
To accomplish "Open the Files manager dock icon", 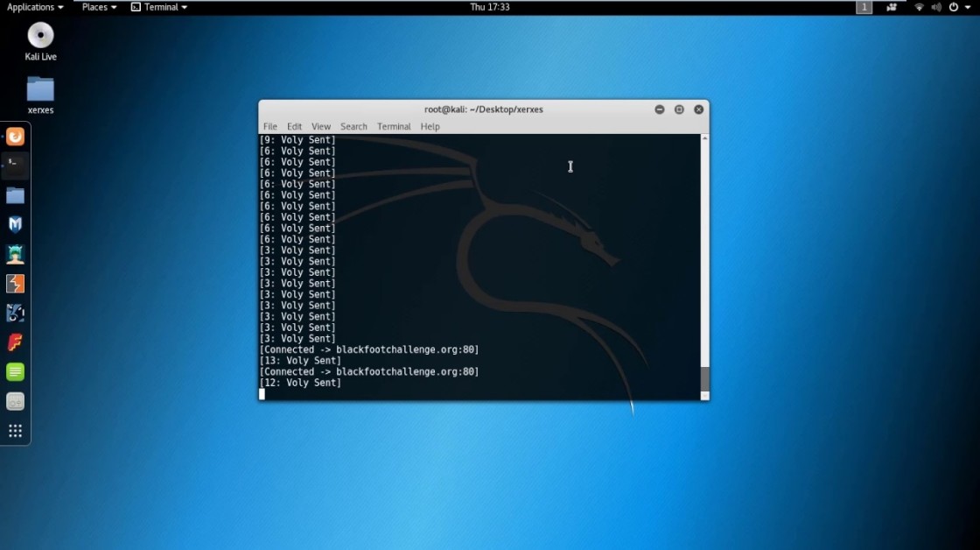I will click(15, 195).
